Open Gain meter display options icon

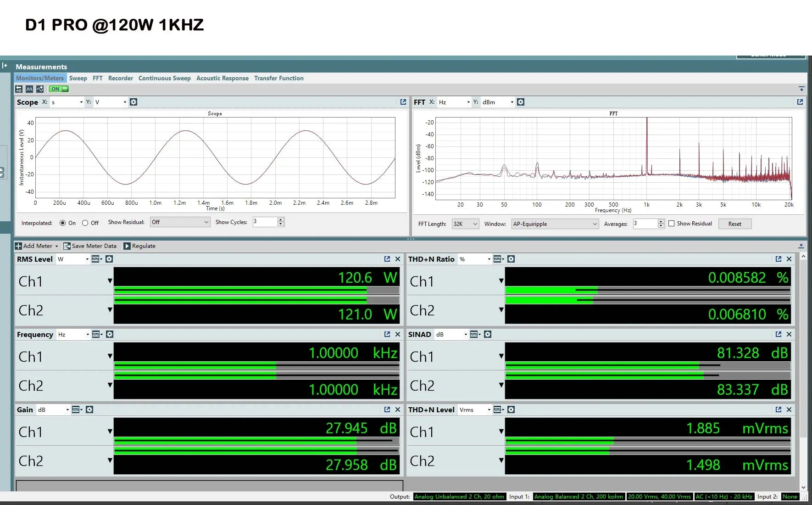click(x=77, y=410)
